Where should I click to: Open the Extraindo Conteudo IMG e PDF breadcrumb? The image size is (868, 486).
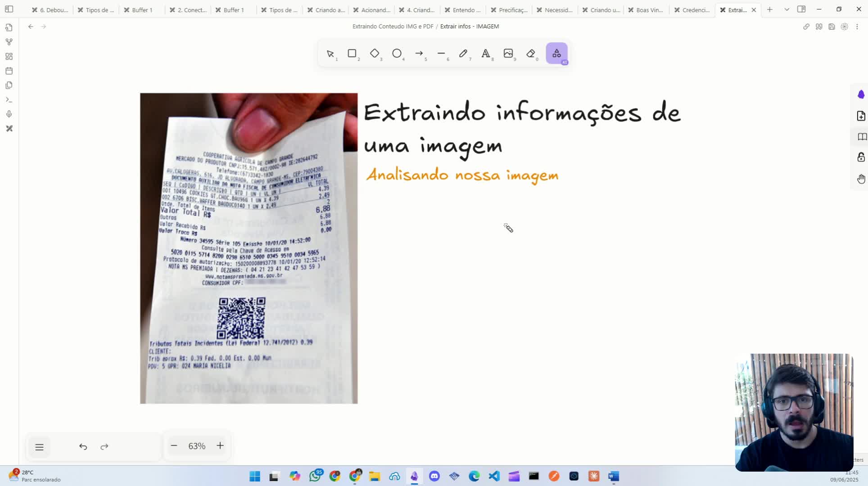click(x=393, y=26)
